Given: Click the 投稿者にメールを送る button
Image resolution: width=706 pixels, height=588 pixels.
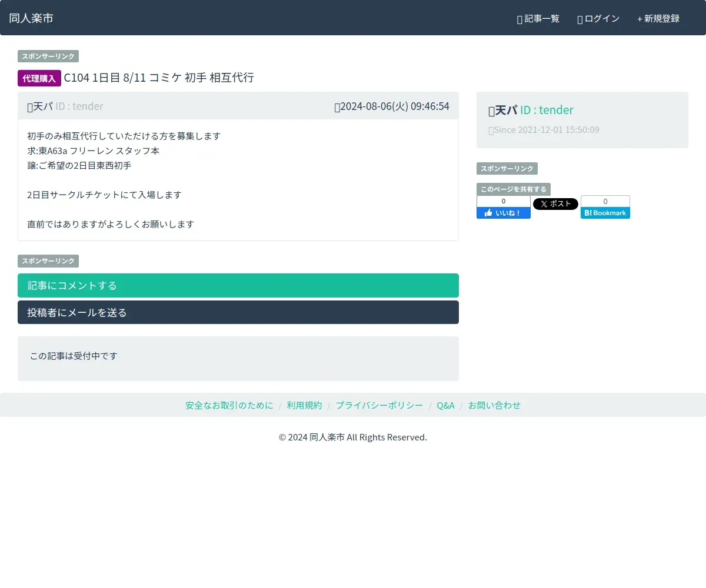Looking at the screenshot, I should point(238,312).
